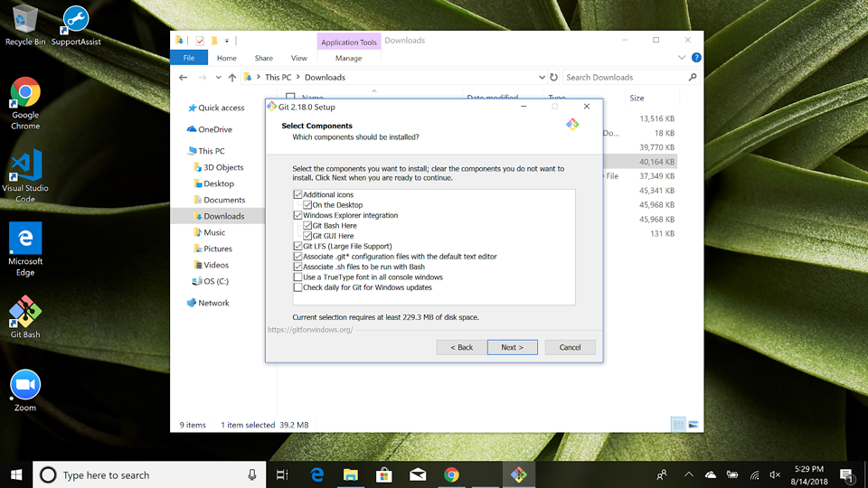868x488 pixels.
Task: Launch Google Chrome from the desktop
Action: point(25,103)
